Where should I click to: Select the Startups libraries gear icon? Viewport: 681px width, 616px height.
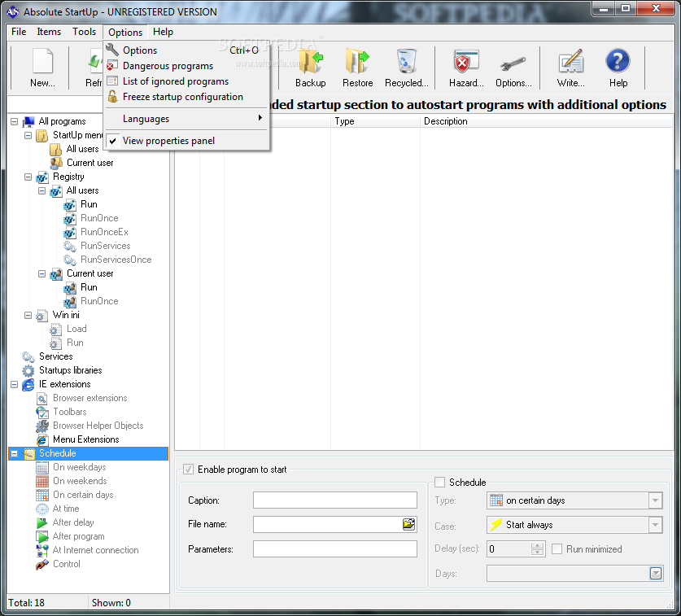(28, 370)
